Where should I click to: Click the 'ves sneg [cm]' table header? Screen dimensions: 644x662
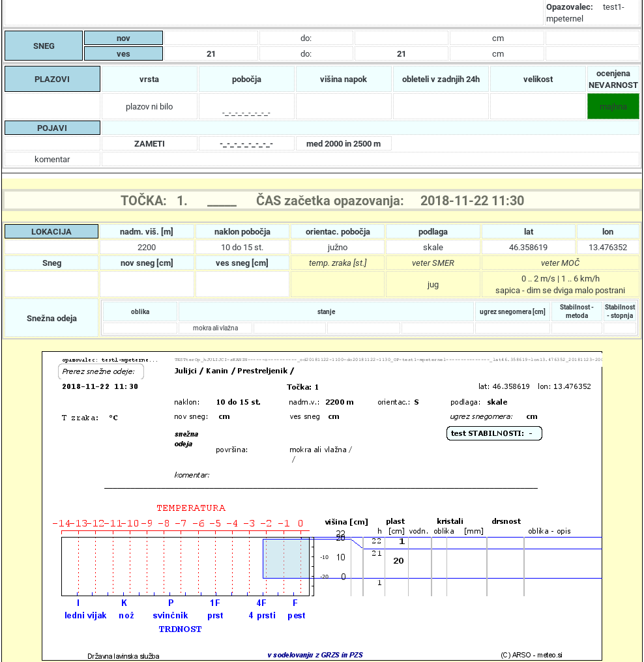242,263
